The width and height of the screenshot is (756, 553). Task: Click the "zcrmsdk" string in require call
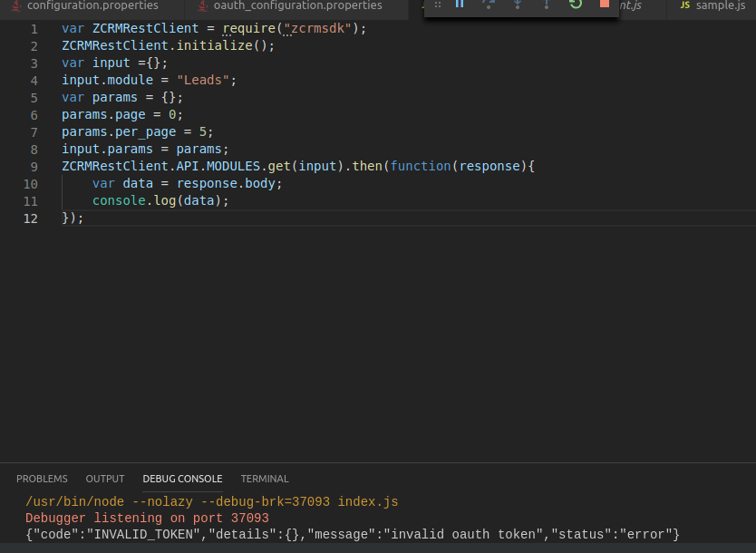tap(318, 28)
